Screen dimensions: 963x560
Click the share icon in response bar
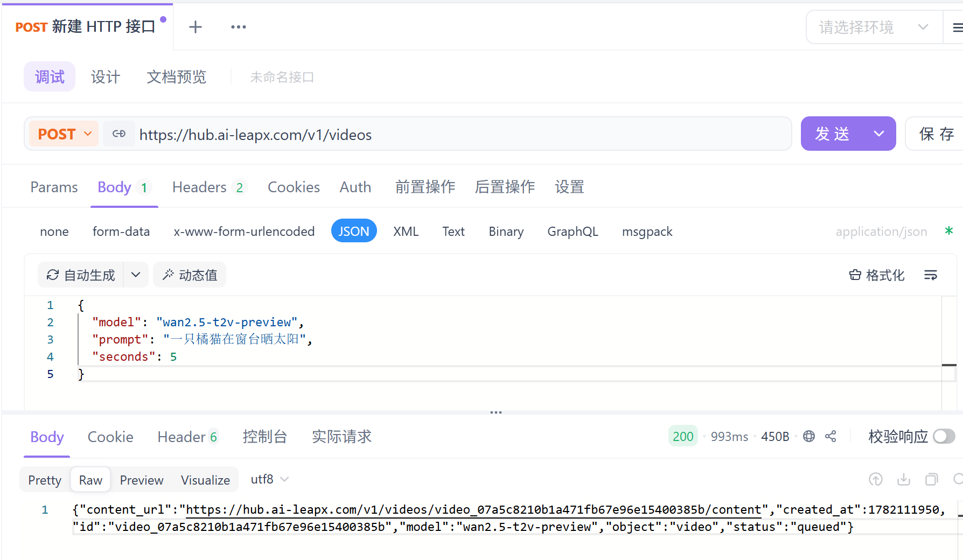[x=831, y=436]
